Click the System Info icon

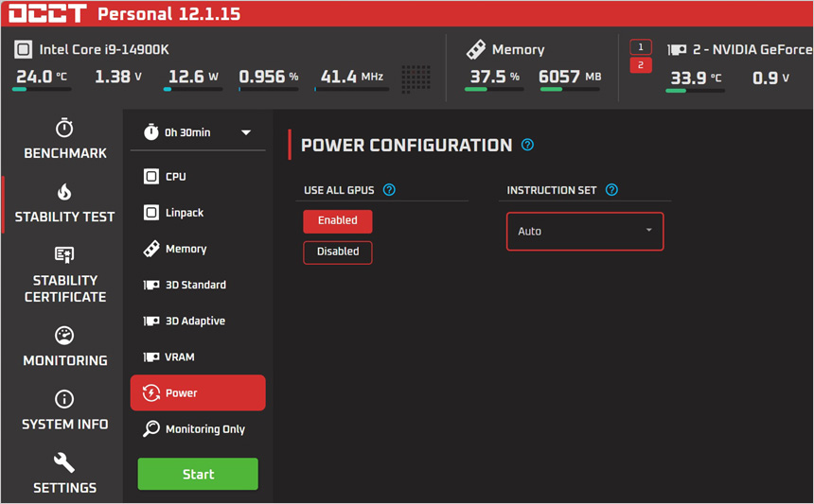tap(64, 399)
